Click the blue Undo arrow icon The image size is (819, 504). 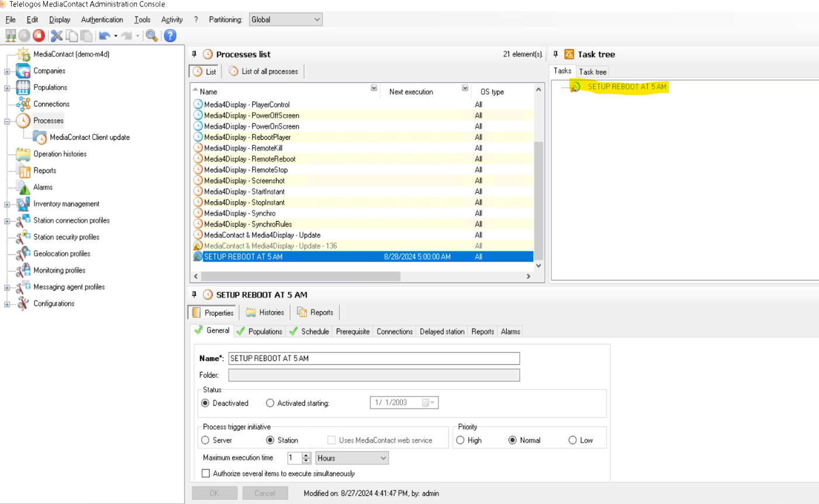[105, 36]
